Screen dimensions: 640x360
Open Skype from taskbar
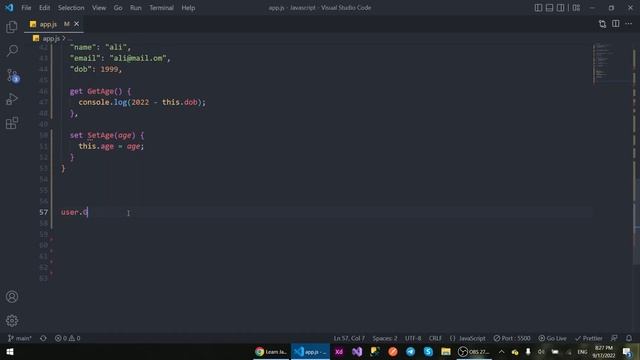coord(428,352)
